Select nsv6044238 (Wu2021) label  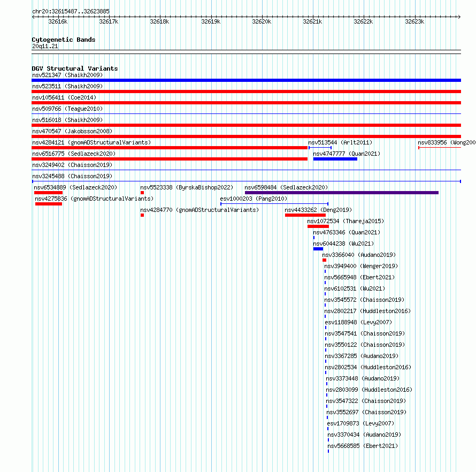pos(343,243)
